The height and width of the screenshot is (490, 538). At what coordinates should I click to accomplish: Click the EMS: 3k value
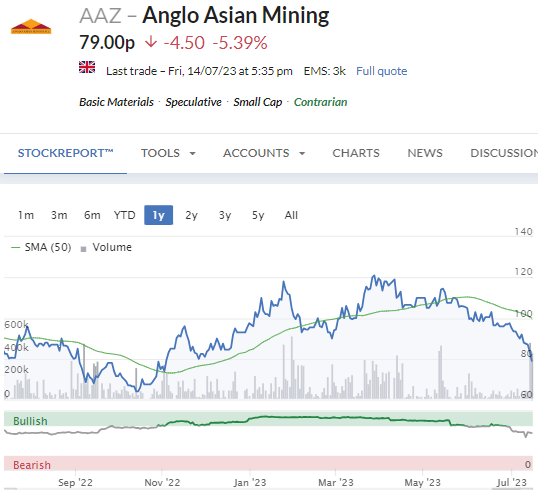tap(325, 71)
